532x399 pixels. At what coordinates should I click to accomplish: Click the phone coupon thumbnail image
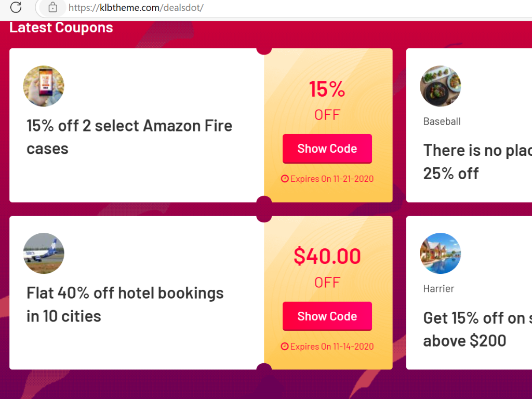pyautogui.click(x=44, y=86)
